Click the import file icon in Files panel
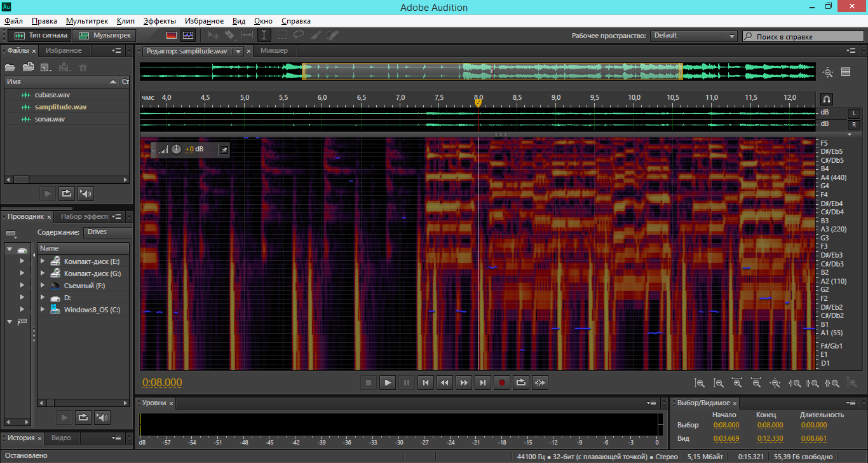The height and width of the screenshot is (463, 868). 28,67
